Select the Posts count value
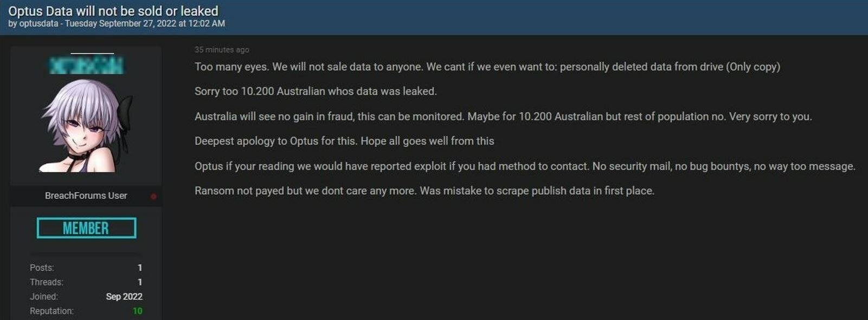This screenshot has height=320, width=868. 140,267
